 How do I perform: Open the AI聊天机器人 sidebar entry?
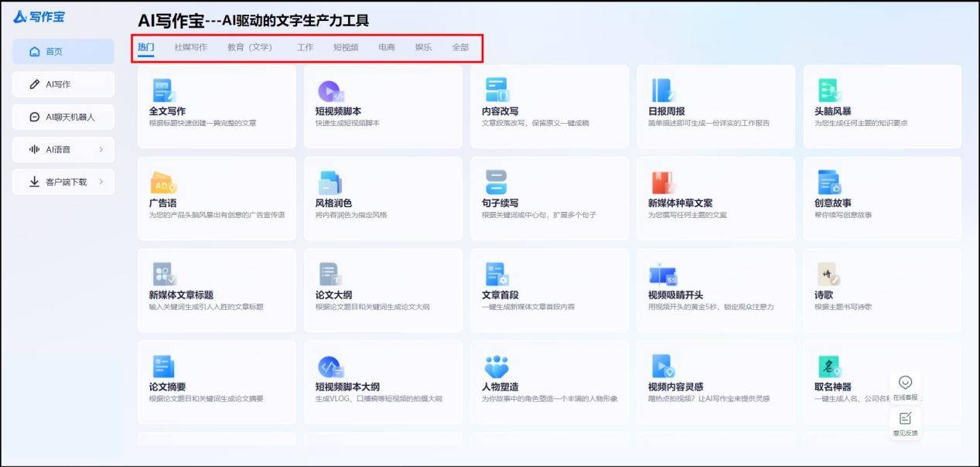63,117
